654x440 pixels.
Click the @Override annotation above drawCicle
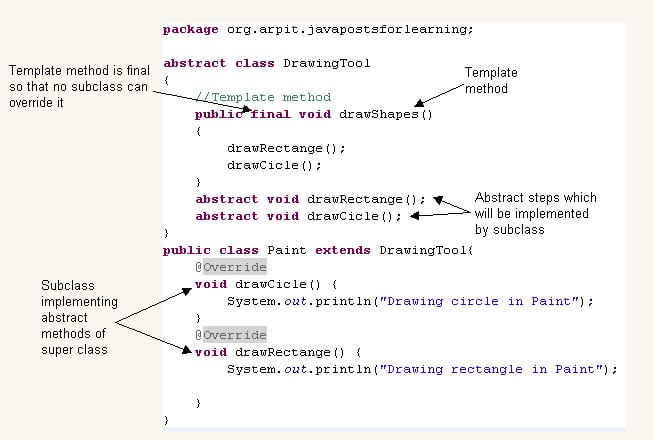(x=231, y=267)
